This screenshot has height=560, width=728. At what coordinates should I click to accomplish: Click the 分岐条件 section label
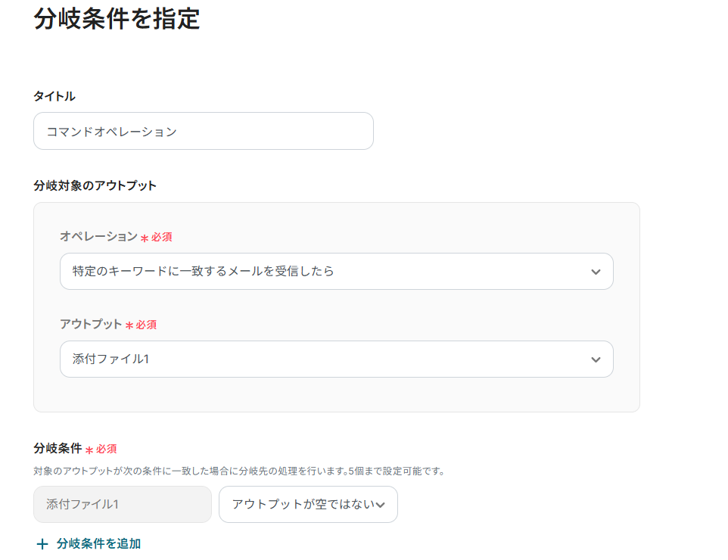coord(58,449)
